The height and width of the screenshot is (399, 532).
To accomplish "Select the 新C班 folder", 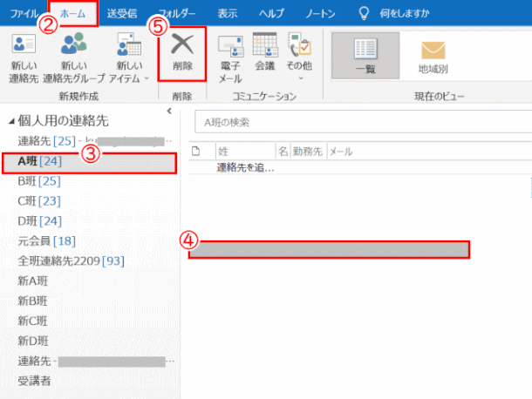I will click(x=90, y=321).
